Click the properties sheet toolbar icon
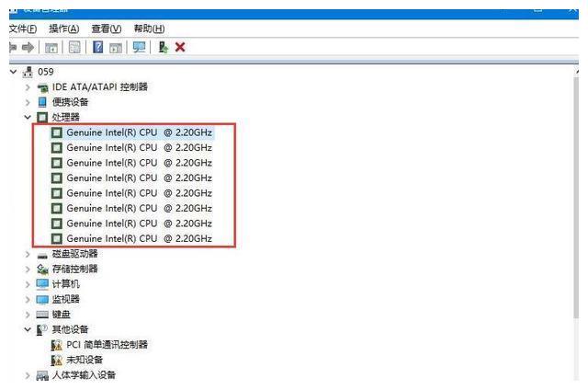588x390 pixels. tap(74, 47)
